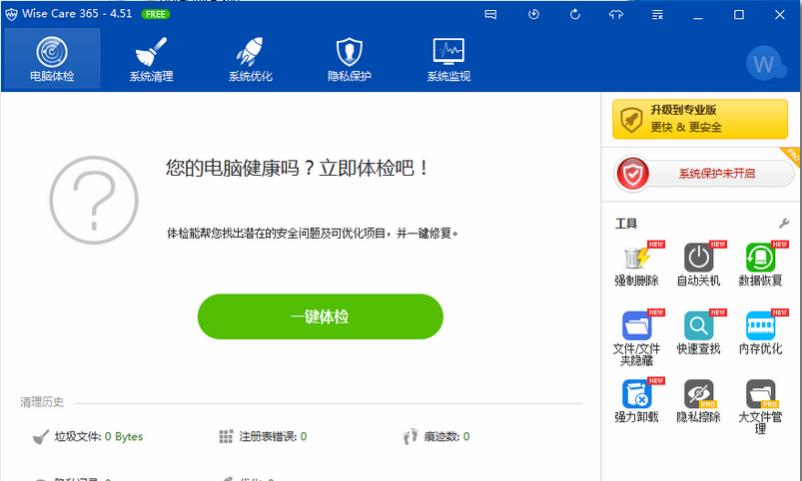Image resolution: width=802 pixels, height=481 pixels.
Task: Maximize the Wise Care 365 window
Action: coord(739,14)
